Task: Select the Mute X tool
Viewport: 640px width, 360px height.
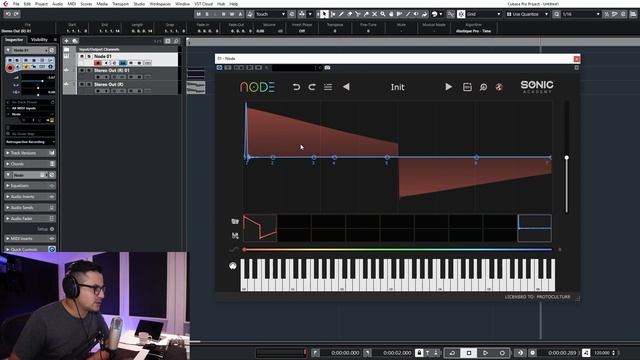Action: (374, 14)
